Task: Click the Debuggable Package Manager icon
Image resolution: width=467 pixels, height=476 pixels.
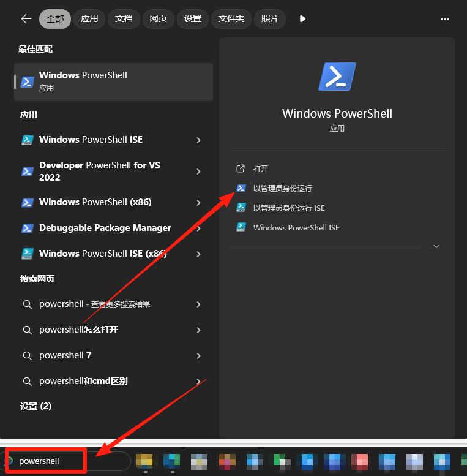Action: [x=28, y=229]
